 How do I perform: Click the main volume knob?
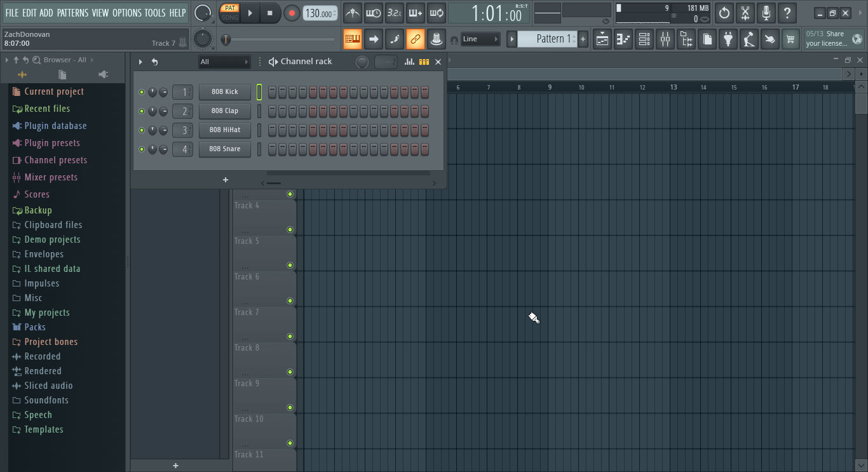pos(203,13)
